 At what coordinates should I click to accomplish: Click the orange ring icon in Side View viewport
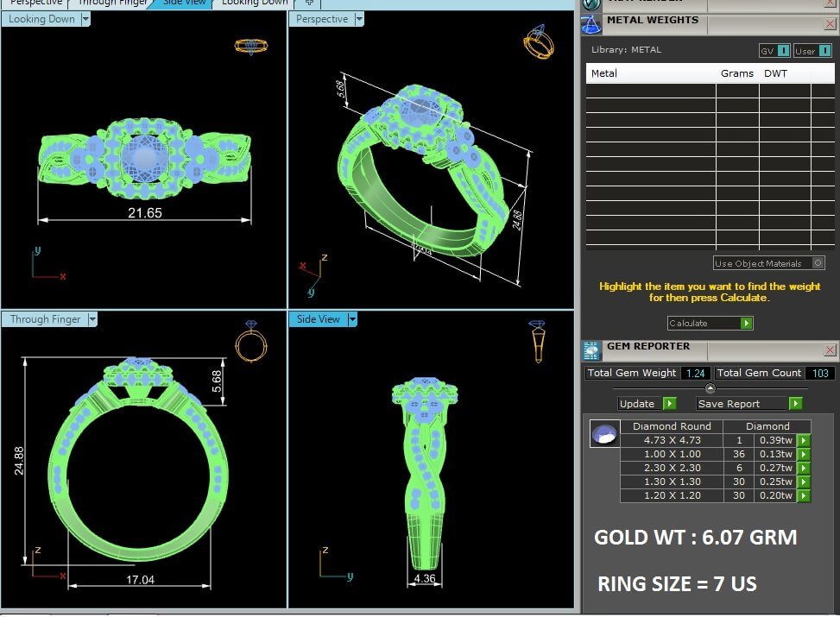[537, 340]
